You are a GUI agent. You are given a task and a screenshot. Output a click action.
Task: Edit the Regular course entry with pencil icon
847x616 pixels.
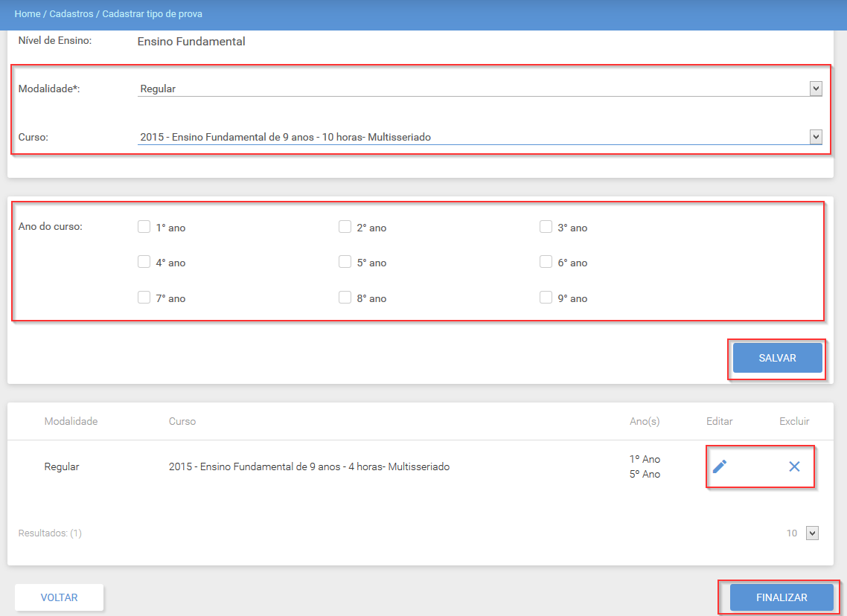720,466
